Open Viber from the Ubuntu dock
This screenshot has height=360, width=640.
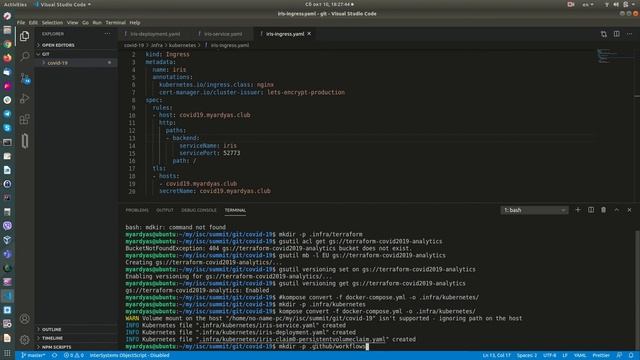pyautogui.click(x=7, y=226)
